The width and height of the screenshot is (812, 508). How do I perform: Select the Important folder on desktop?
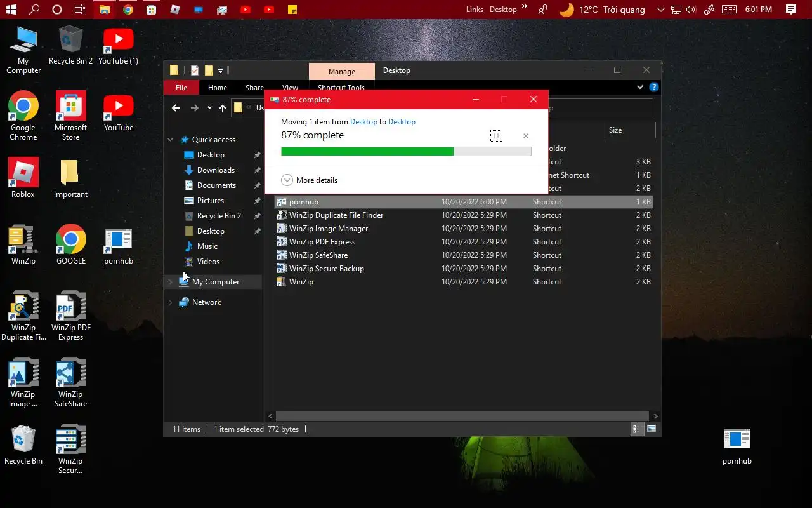coord(70,178)
